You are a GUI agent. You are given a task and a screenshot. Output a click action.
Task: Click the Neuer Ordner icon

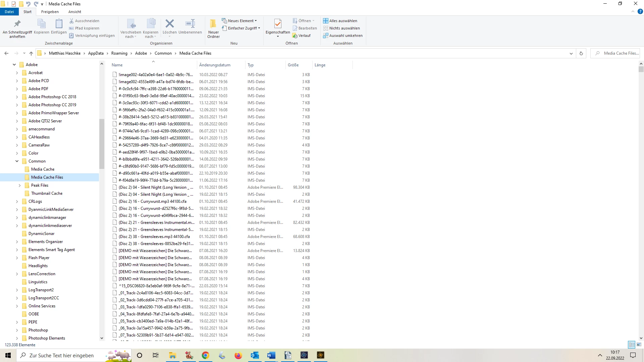click(213, 24)
